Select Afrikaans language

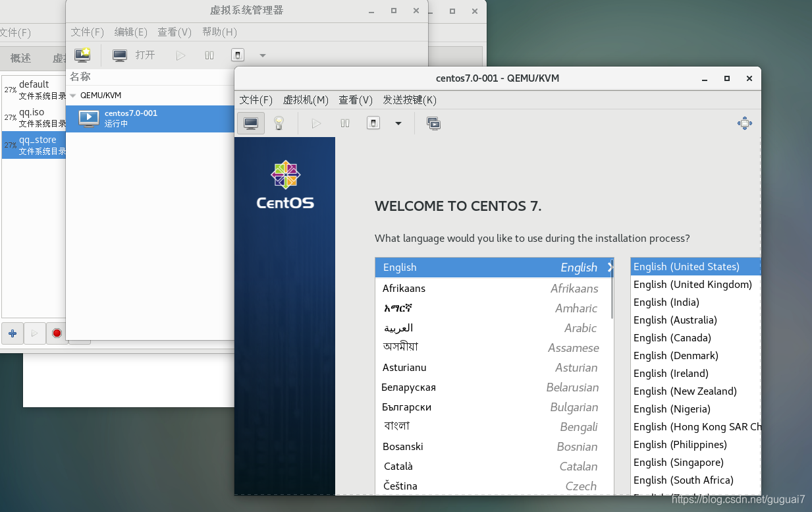(x=494, y=289)
